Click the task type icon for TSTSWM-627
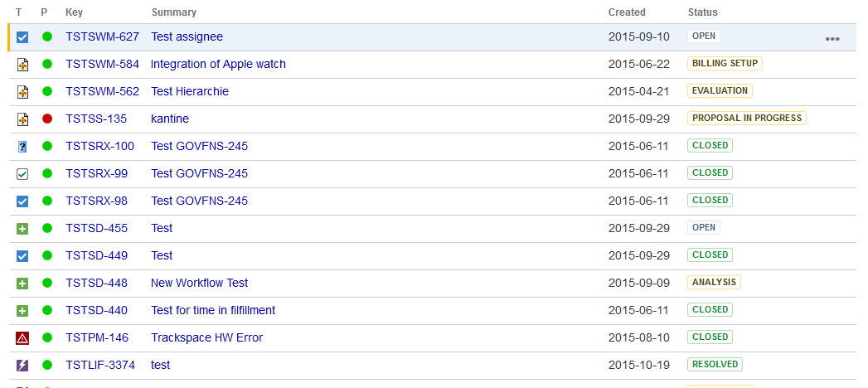The height and width of the screenshot is (388, 868). pos(22,37)
